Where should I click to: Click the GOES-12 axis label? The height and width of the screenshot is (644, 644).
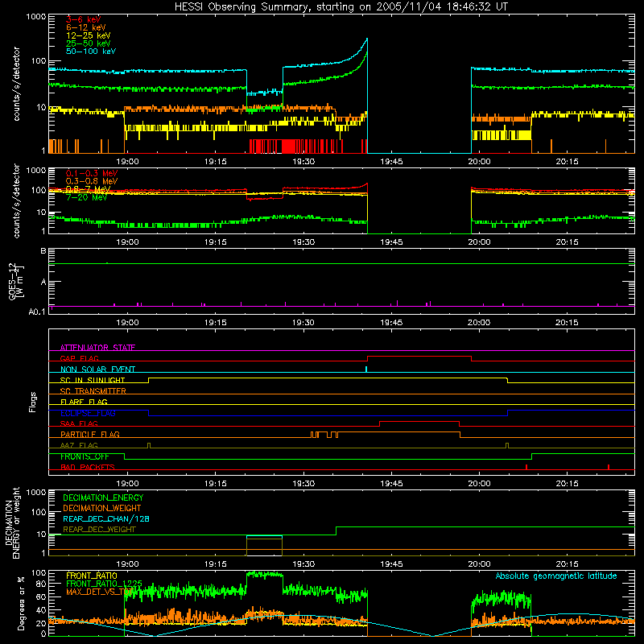click(15, 281)
